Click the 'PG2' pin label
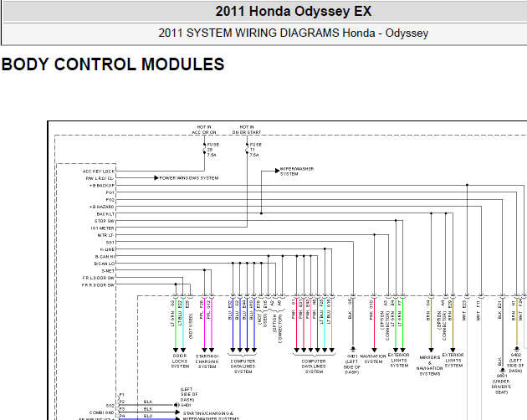 tap(110, 199)
